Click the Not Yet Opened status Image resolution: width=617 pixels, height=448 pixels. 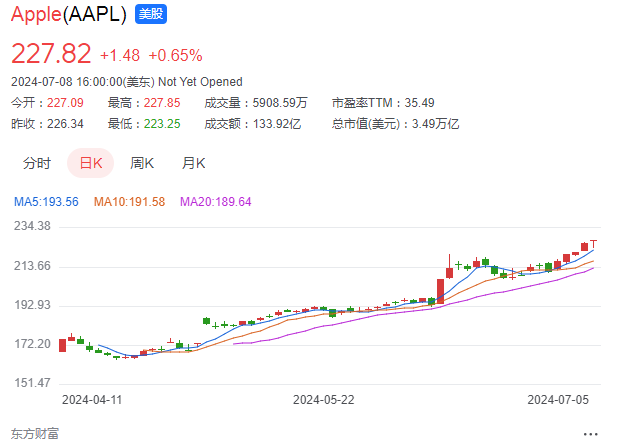coord(200,82)
